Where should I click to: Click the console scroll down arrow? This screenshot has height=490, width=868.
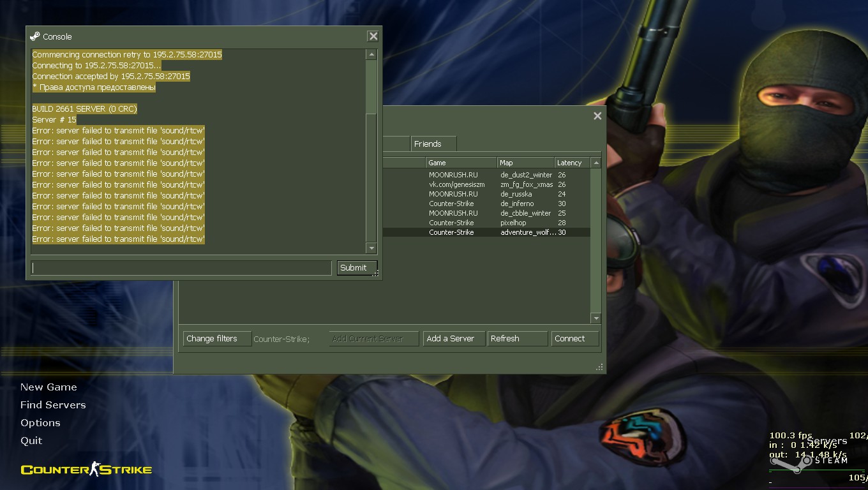[371, 248]
